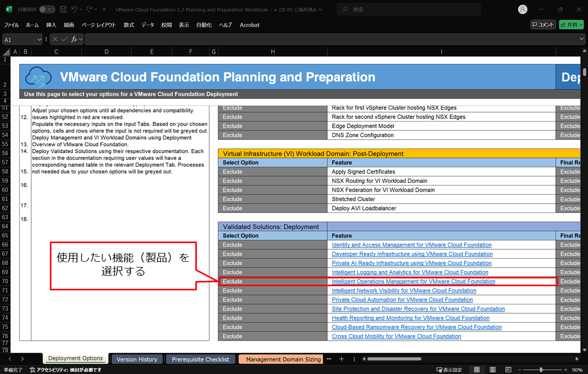The image size is (588, 374).
Task: Open the 挿入 (Insert) ribbon tab
Action: pos(51,25)
